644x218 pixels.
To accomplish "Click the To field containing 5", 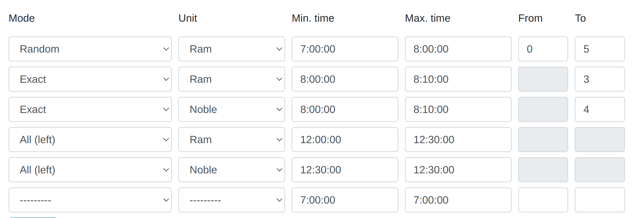I will pos(600,49).
